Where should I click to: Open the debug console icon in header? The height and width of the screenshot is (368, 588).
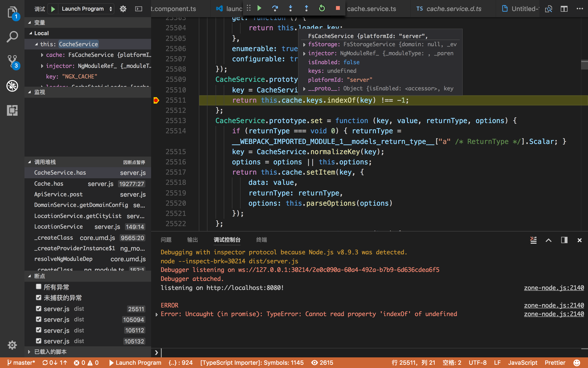point(138,9)
